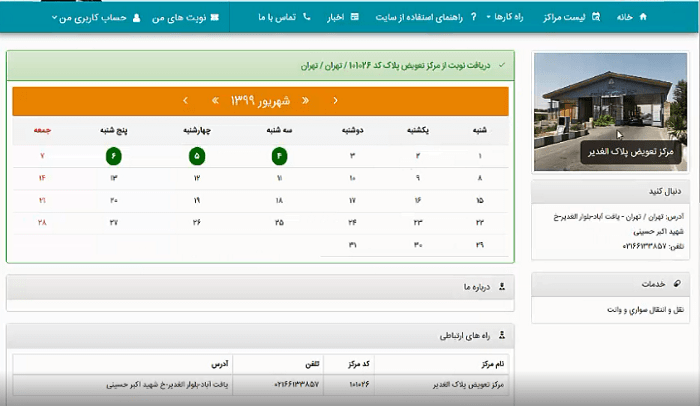Click right-pointing single arrow in calendar header

(x=335, y=101)
